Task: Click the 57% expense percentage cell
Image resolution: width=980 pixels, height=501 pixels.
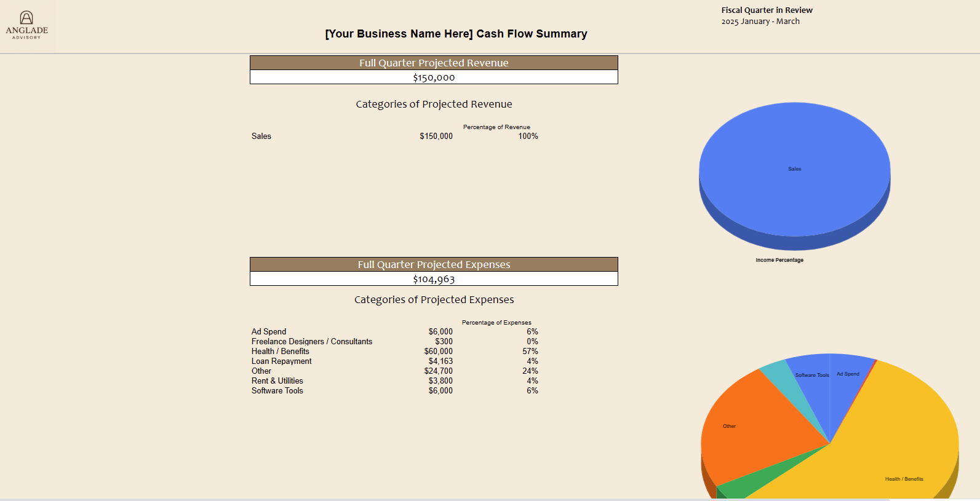Action: 530,352
